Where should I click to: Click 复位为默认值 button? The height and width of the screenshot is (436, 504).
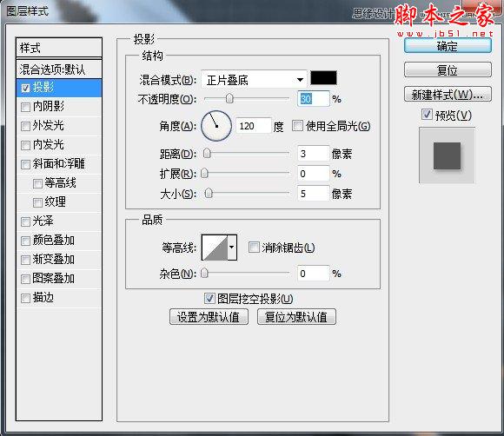click(x=296, y=317)
